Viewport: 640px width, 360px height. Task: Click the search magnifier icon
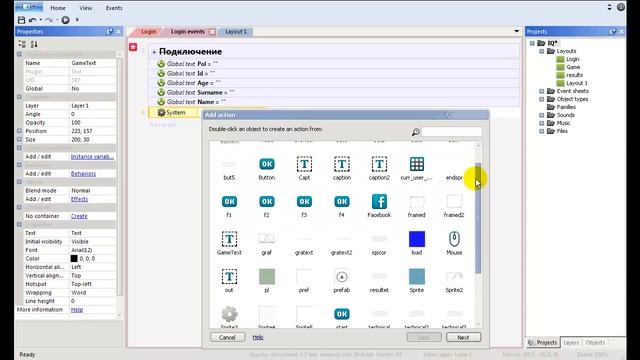click(x=416, y=132)
